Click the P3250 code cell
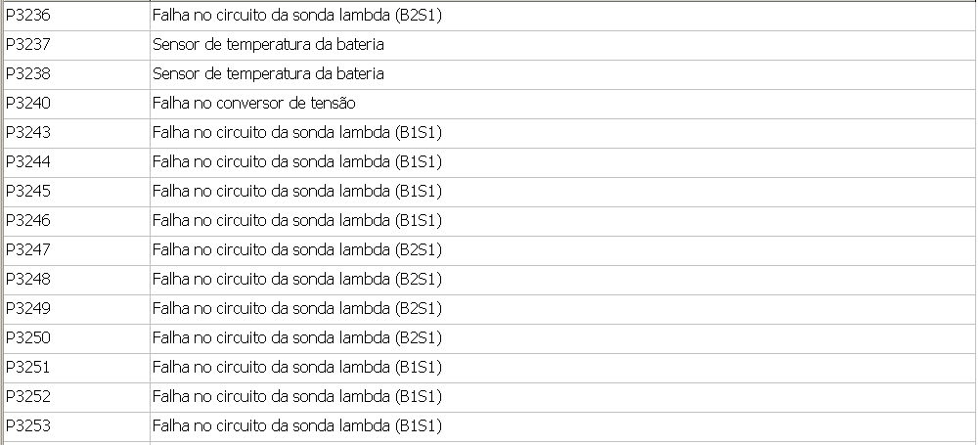The height and width of the screenshot is (445, 980). [x=27, y=338]
